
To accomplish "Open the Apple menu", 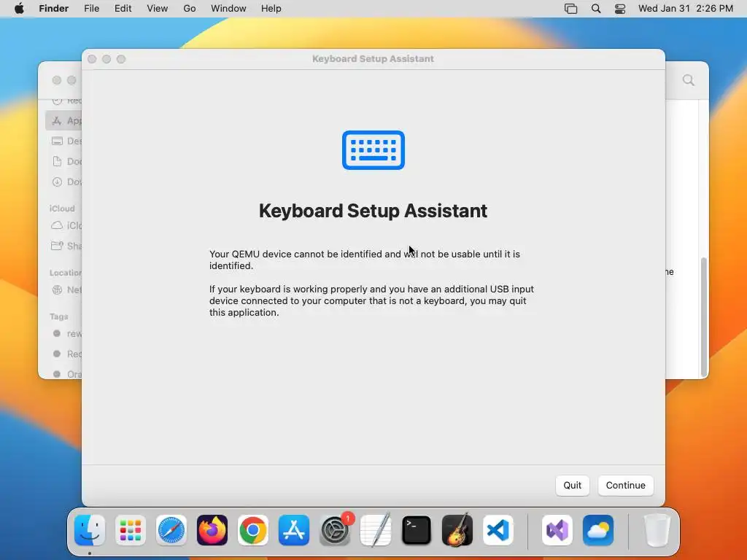I will click(x=19, y=9).
